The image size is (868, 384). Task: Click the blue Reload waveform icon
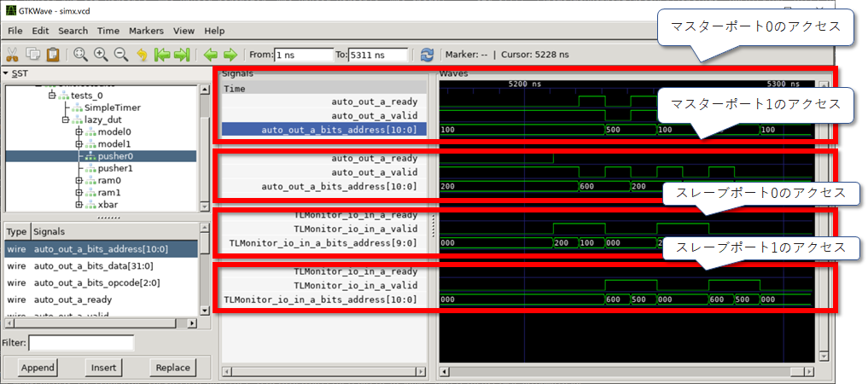(428, 55)
